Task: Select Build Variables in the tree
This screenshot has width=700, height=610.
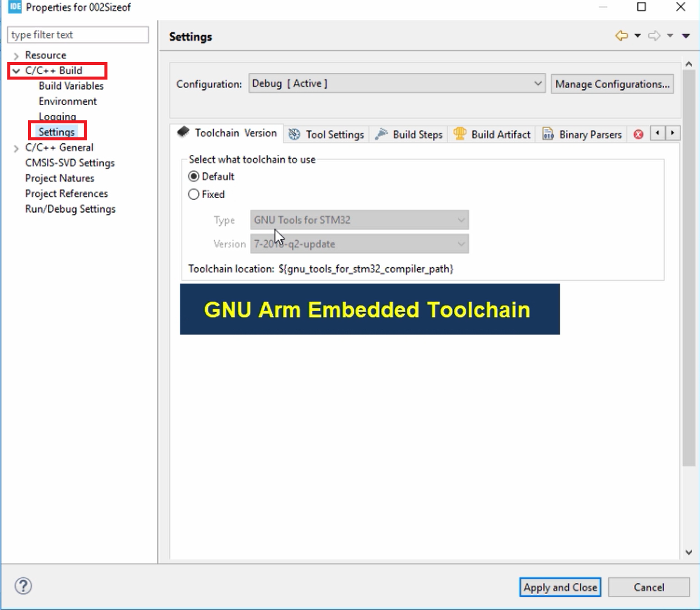Action: click(x=71, y=86)
